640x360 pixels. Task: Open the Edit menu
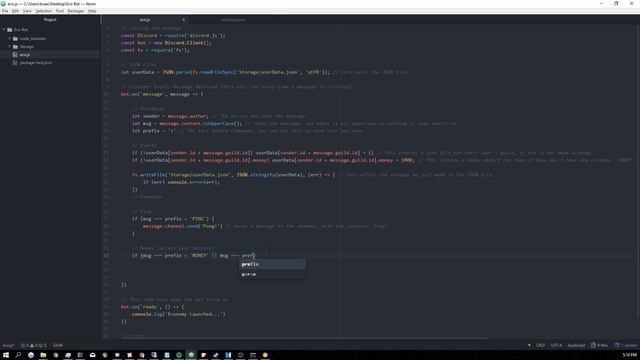click(15, 11)
